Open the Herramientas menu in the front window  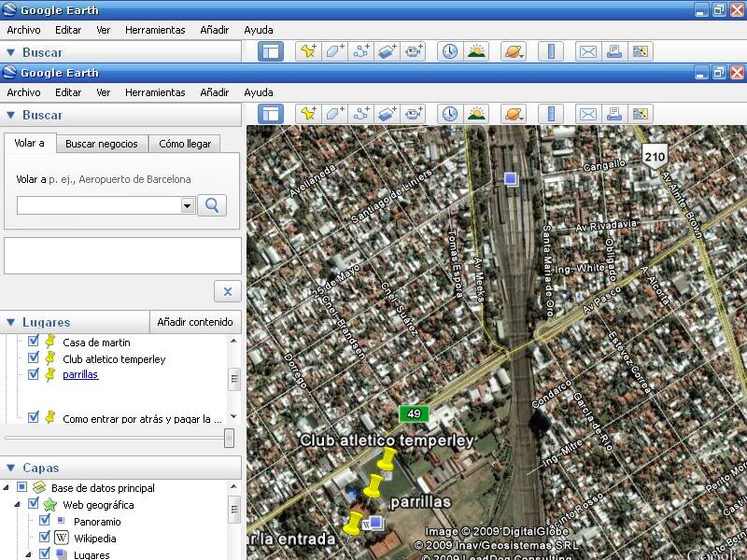click(x=155, y=92)
